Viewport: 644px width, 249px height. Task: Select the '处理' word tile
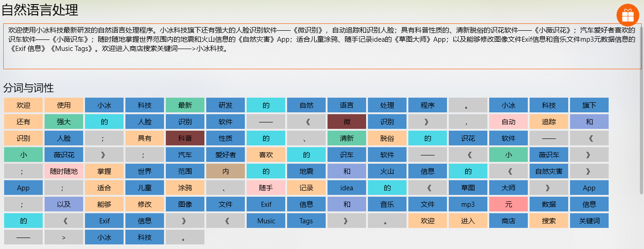coord(387,105)
